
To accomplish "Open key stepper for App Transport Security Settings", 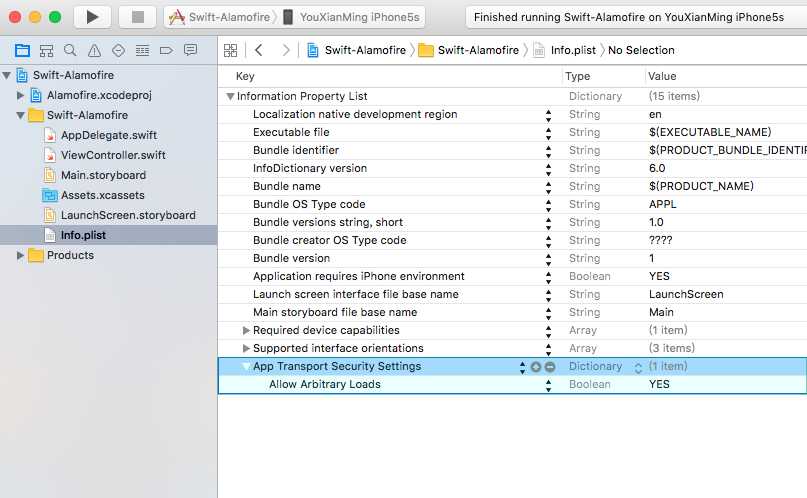I will pos(522,367).
